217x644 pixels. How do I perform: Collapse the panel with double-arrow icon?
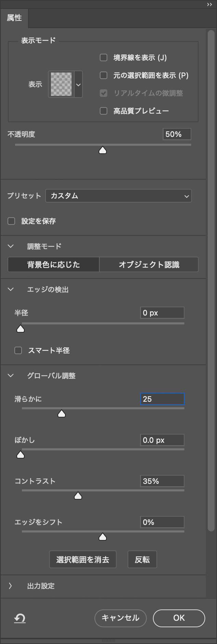[209, 4]
